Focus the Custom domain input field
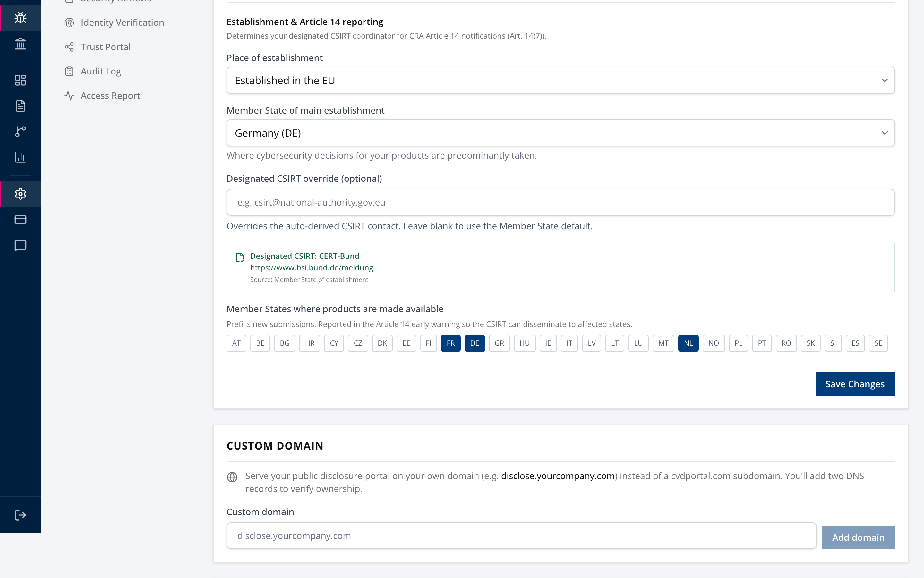 coord(522,536)
